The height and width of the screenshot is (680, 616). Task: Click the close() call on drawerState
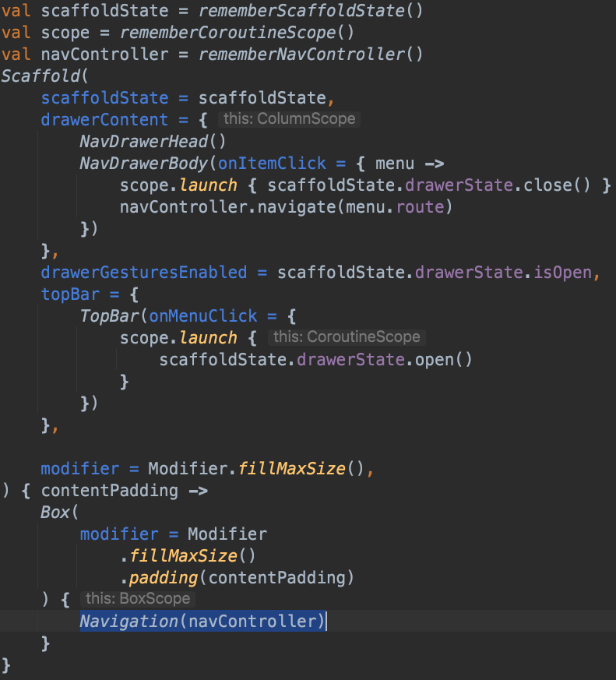(x=557, y=185)
